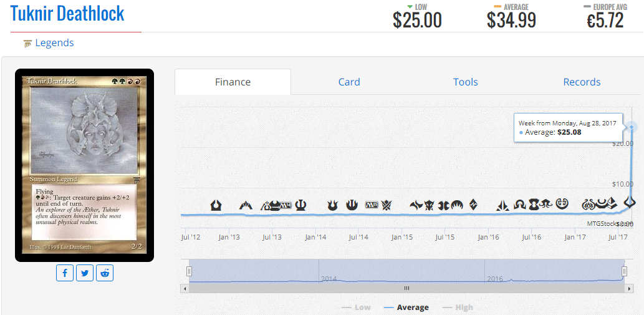Click the Tuknir Deathlock card image

(84, 165)
